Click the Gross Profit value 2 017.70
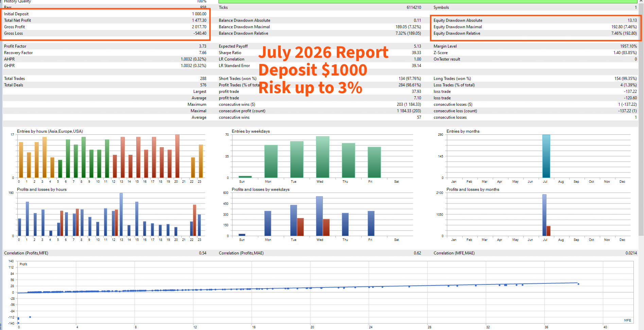The width and height of the screenshot is (644, 330). point(199,27)
